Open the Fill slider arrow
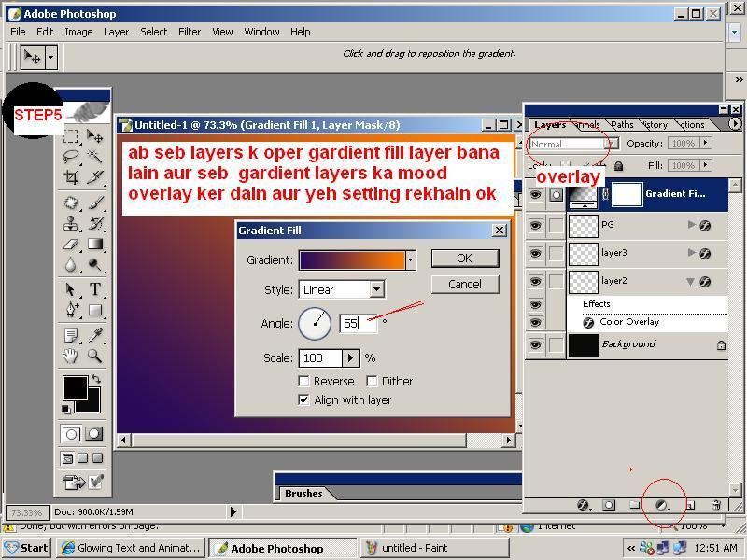 tap(706, 165)
